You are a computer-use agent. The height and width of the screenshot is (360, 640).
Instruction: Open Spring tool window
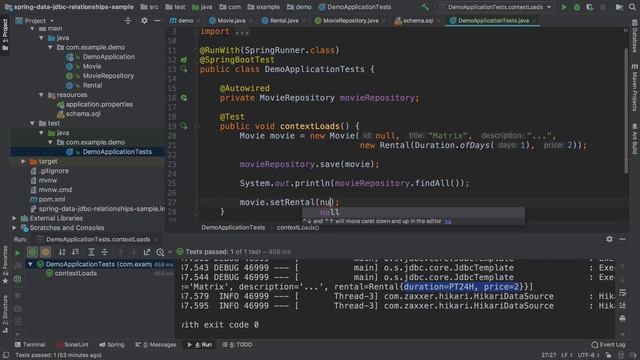[112, 345]
